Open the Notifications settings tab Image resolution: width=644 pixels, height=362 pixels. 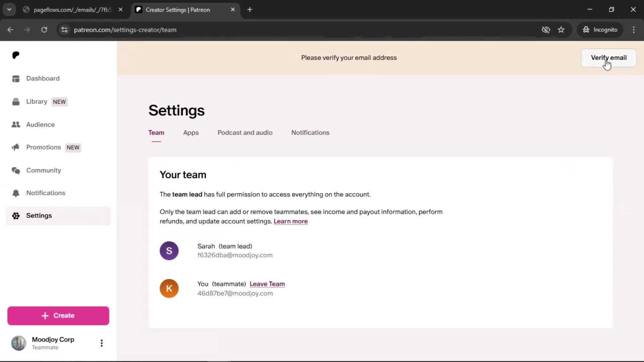tap(310, 133)
